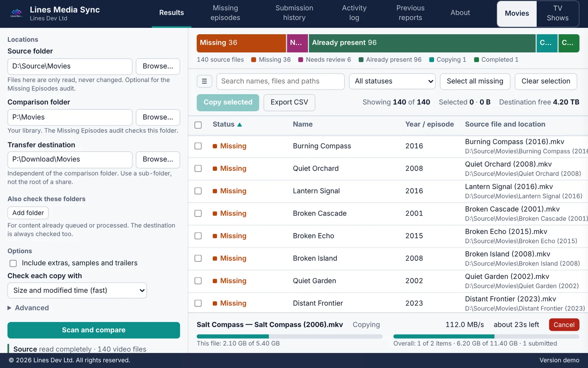The width and height of the screenshot is (588, 368).
Task: Cancel the Salt Compass copy
Action: click(564, 325)
